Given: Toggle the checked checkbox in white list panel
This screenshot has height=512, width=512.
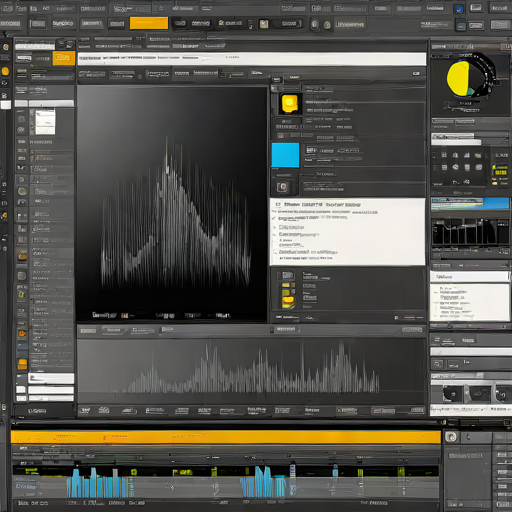Looking at the screenshot, I should coord(274,218).
